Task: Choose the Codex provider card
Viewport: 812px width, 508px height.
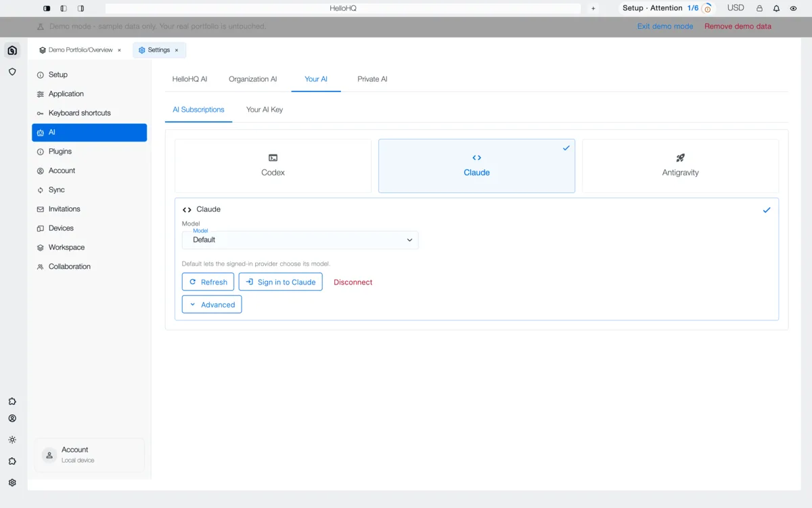Action: pos(273,166)
